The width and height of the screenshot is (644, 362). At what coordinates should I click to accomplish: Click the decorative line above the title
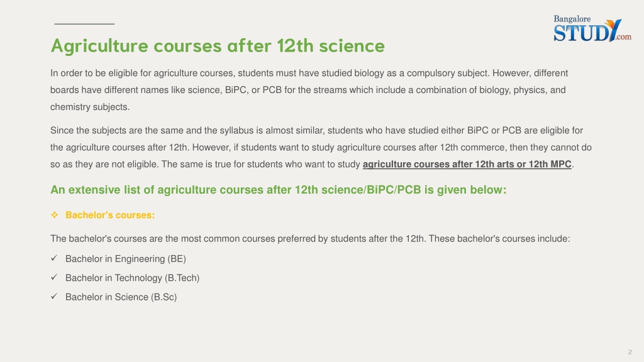click(84, 24)
